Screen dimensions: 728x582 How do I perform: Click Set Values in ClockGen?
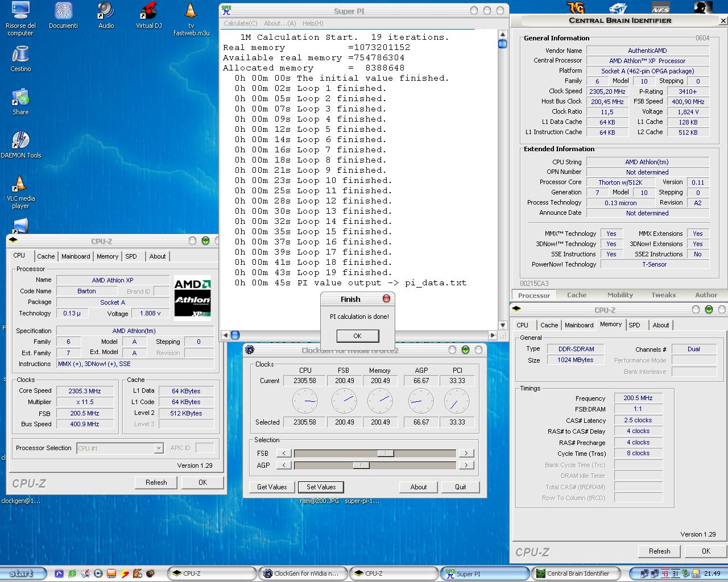321,487
